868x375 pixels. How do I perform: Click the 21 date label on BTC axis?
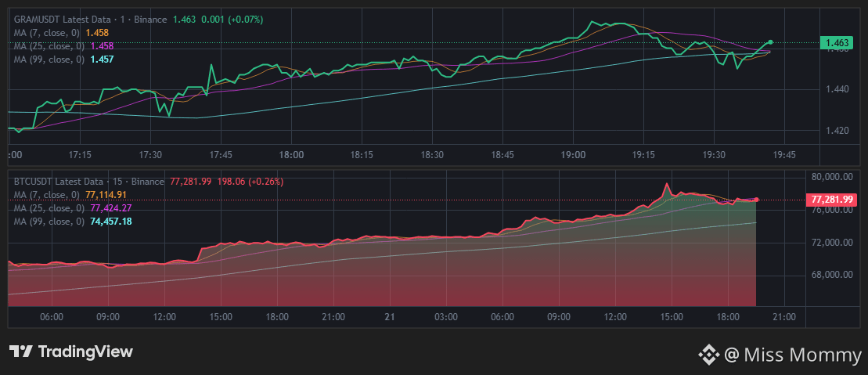(x=390, y=317)
